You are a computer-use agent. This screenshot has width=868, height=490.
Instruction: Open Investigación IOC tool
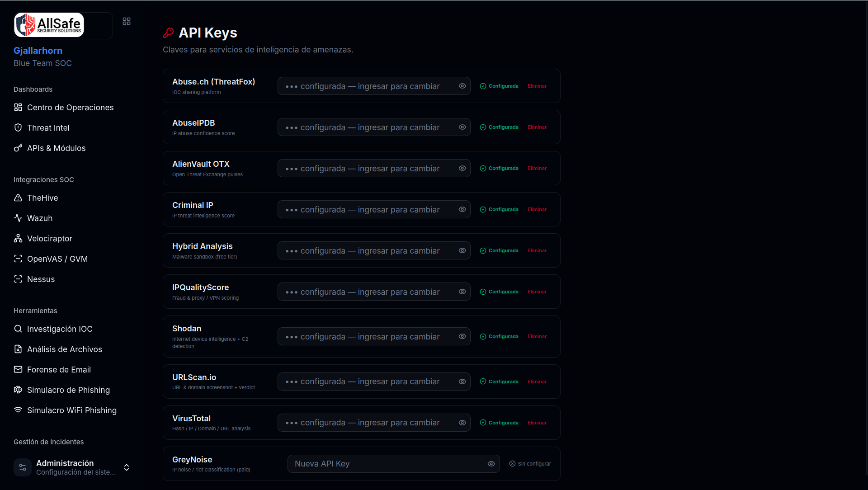(60, 329)
